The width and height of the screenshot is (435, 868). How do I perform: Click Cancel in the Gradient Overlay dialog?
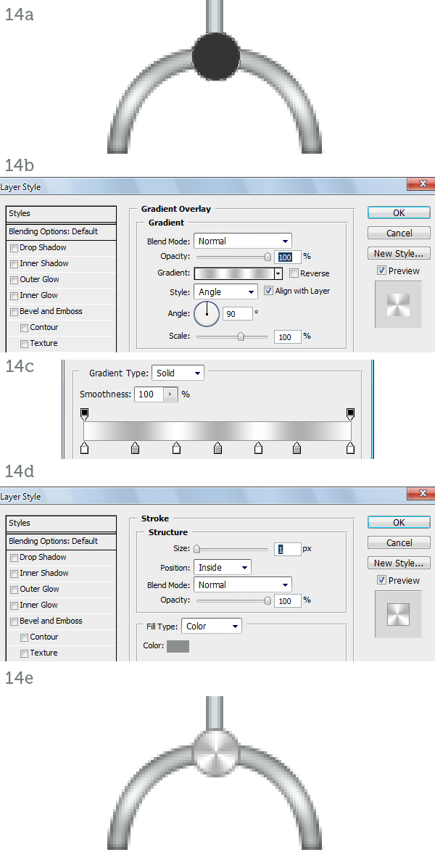(x=399, y=233)
